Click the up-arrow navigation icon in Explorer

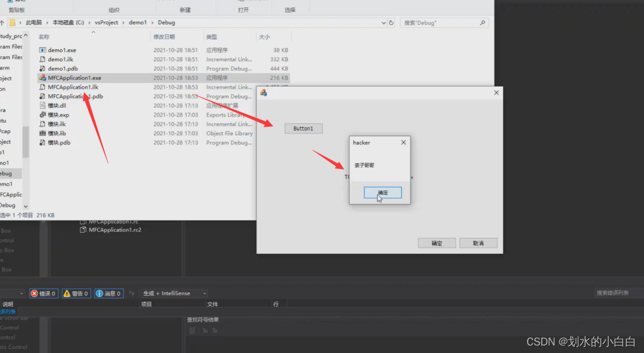click(2, 22)
